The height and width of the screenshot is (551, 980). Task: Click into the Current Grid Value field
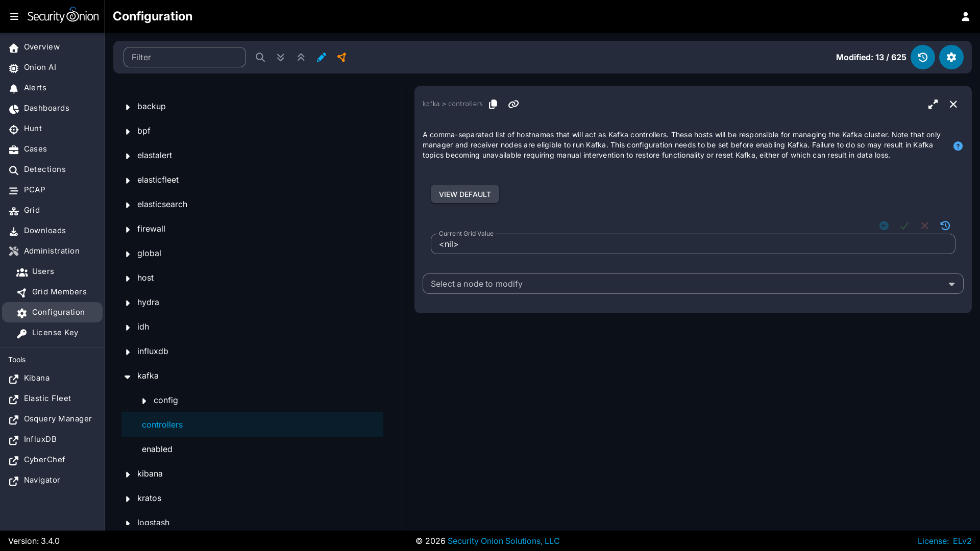693,244
